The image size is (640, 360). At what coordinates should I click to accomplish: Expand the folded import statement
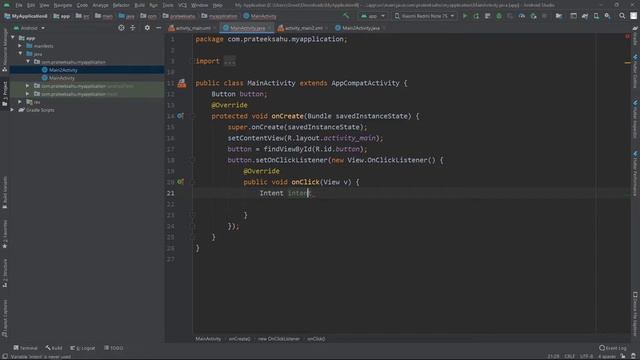[x=229, y=61]
